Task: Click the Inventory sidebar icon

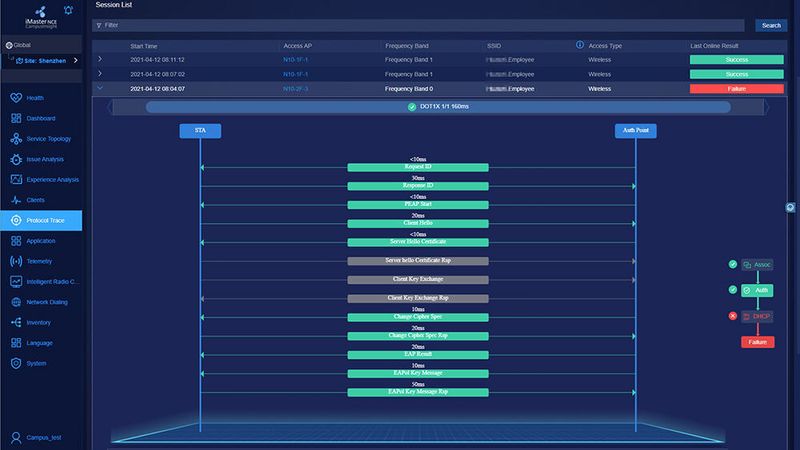Action: pos(16,322)
